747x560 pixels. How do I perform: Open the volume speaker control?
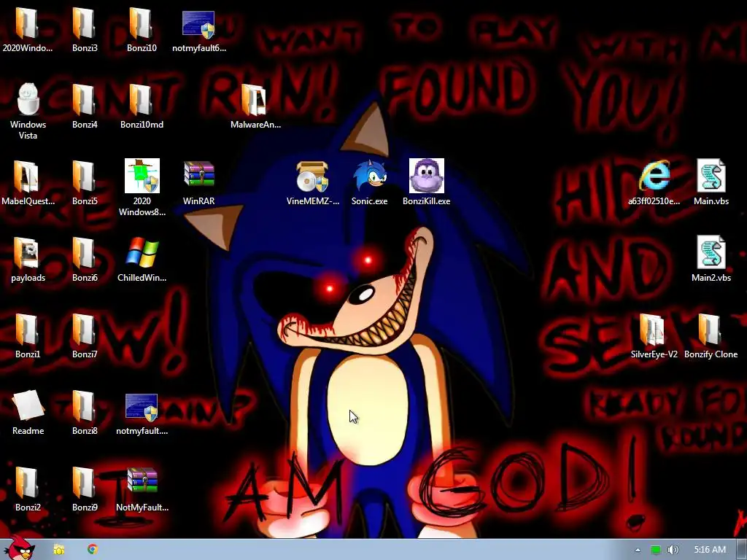coord(673,550)
